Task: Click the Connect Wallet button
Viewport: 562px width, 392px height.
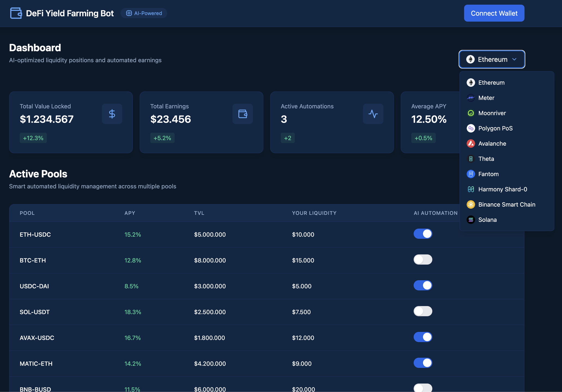Action: 494,13
